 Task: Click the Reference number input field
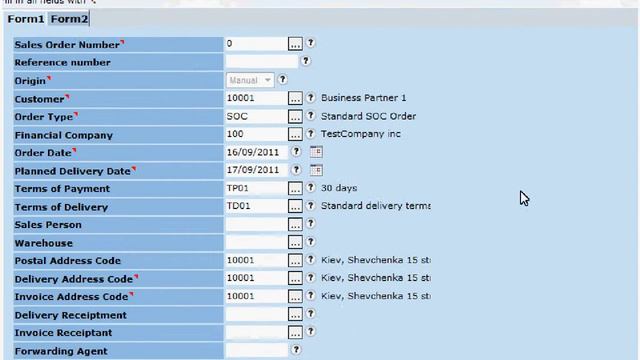click(262, 62)
